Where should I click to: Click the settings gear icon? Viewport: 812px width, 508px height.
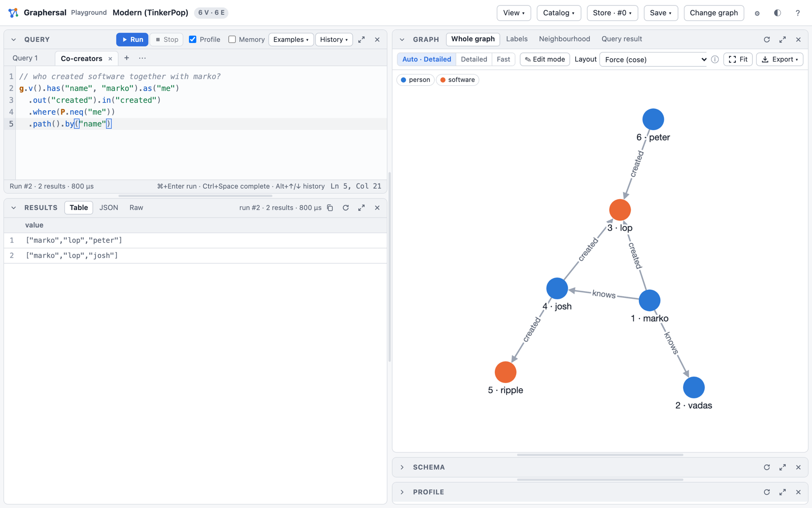[757, 13]
